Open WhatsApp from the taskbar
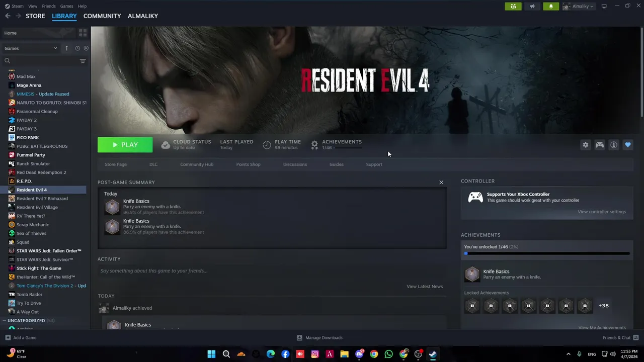Image resolution: width=644 pixels, height=362 pixels. (388, 354)
